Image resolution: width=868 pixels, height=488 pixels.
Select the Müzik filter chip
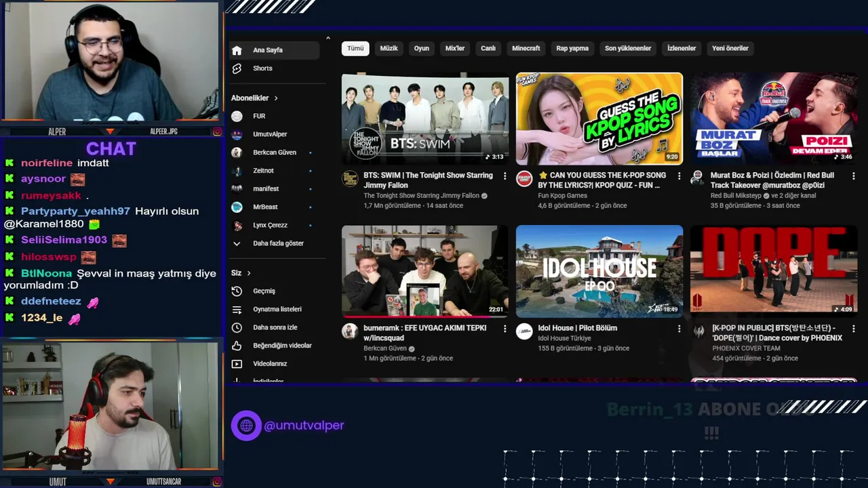pyautogui.click(x=389, y=49)
